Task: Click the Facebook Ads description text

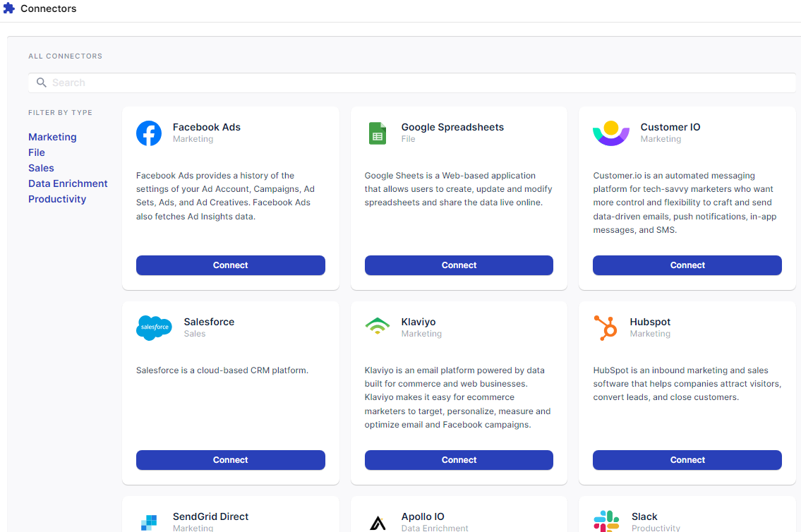Action: coord(225,196)
